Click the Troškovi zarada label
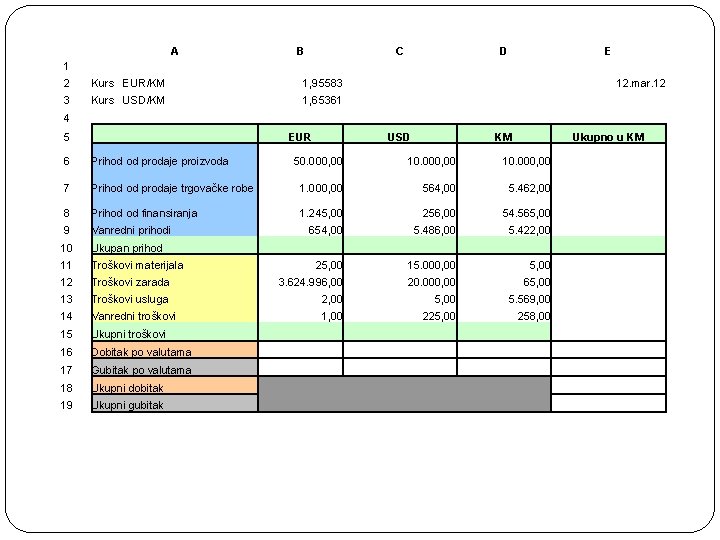Viewport: 720px width, 540px height. (130, 282)
